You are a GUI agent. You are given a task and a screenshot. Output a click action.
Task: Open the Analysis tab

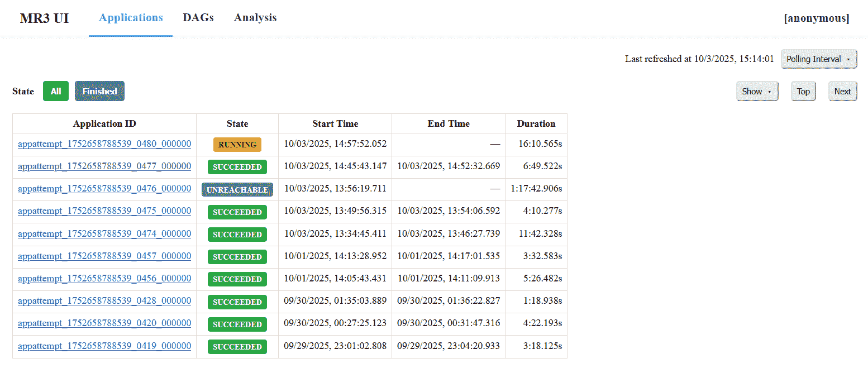pos(255,18)
